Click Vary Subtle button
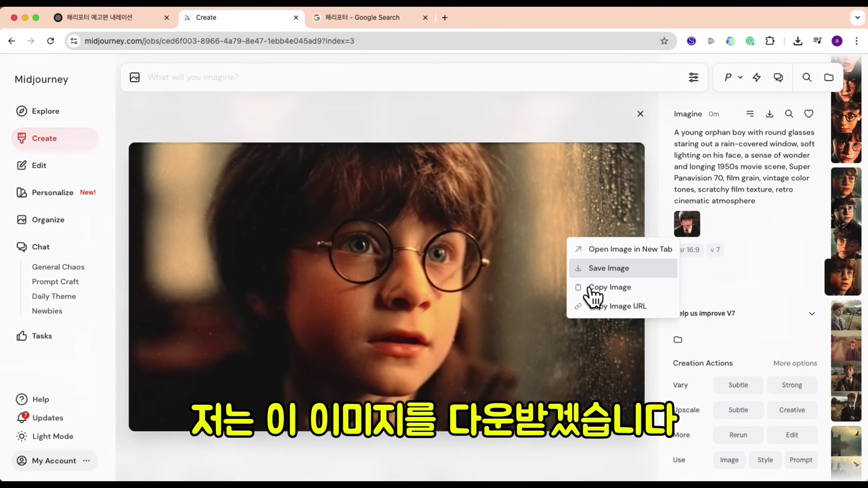The width and height of the screenshot is (868, 488). [738, 385]
